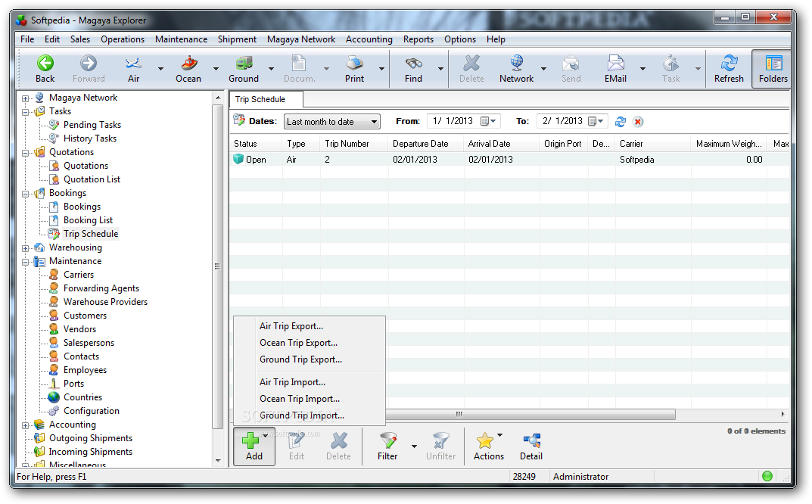Viewport: 812px width, 504px height.
Task: Open the Magaya Network menu
Action: click(x=301, y=39)
